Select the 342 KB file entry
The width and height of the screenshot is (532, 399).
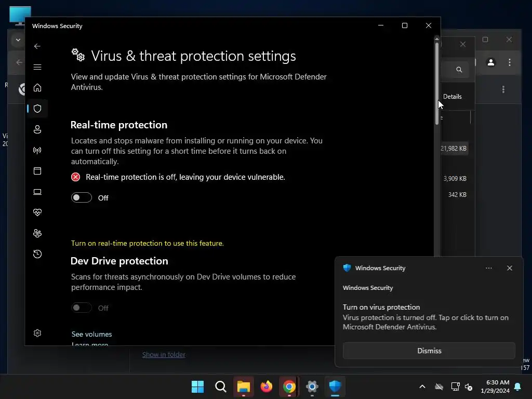tap(457, 195)
